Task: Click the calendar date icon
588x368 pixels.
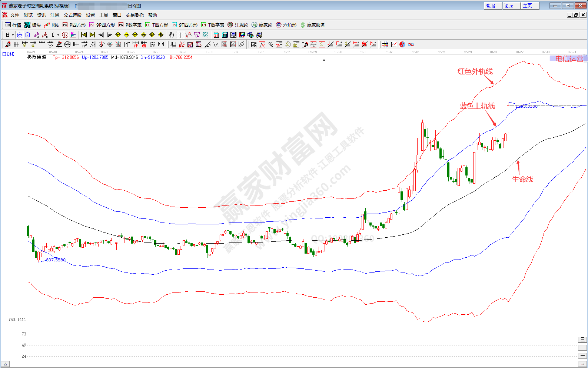Action: coord(216,35)
